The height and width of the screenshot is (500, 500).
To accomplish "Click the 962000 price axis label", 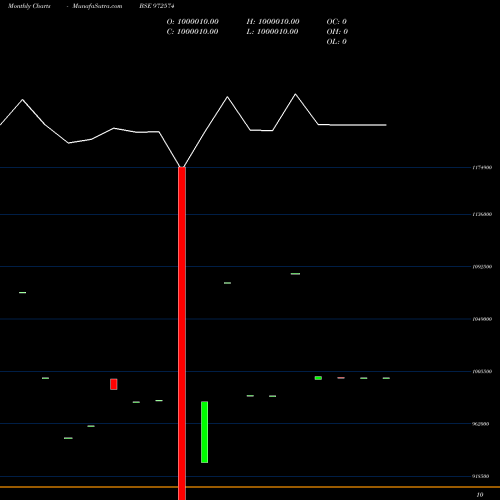I will (481, 424).
